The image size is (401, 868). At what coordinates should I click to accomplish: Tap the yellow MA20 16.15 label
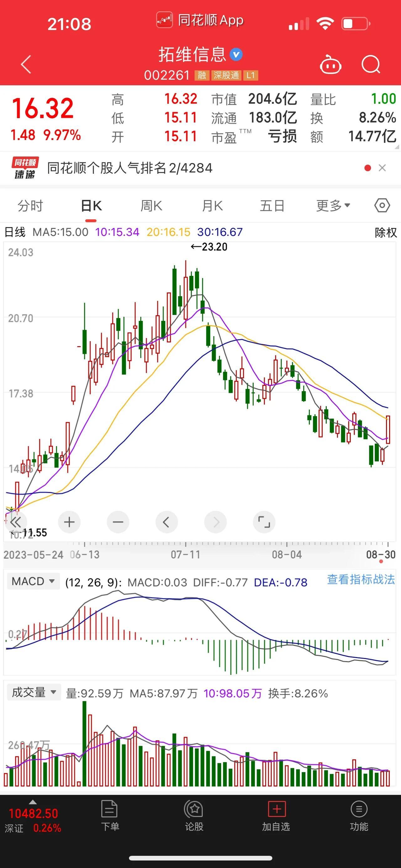[x=168, y=232]
